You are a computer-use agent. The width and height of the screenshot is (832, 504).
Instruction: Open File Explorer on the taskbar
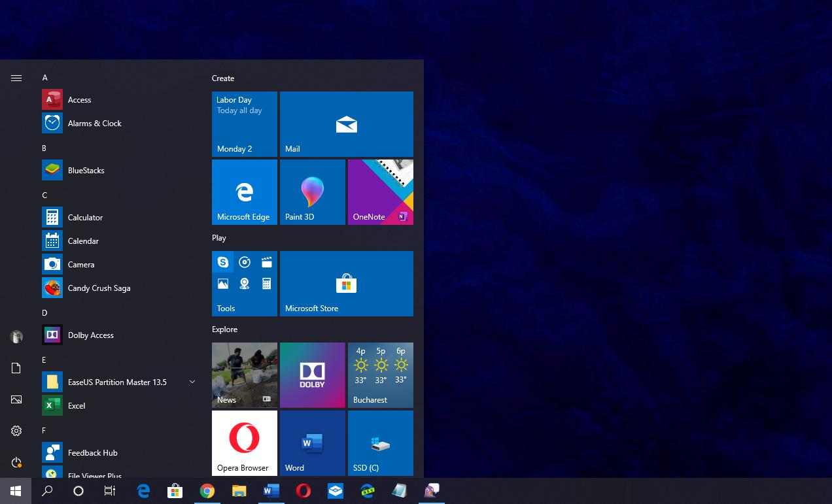coord(239,491)
